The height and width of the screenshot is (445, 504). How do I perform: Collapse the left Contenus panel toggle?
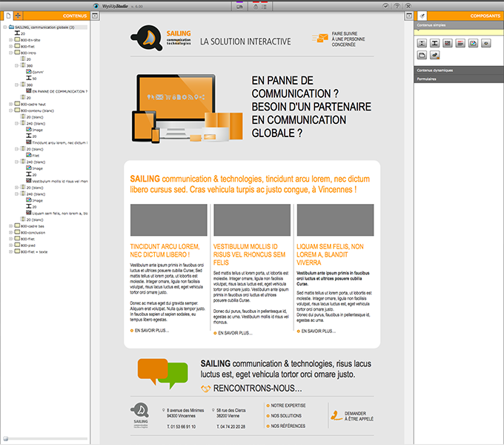95,16
